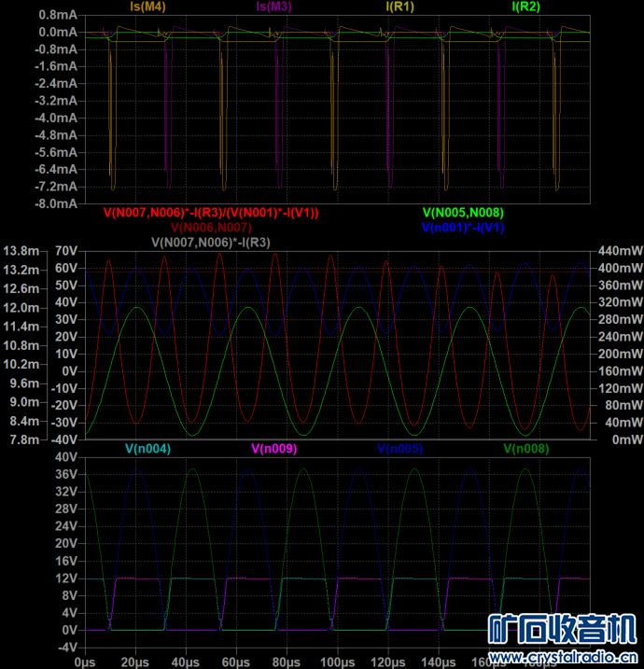Click the -4.0mA axis tick label
The image size is (644, 669).
pos(56,118)
